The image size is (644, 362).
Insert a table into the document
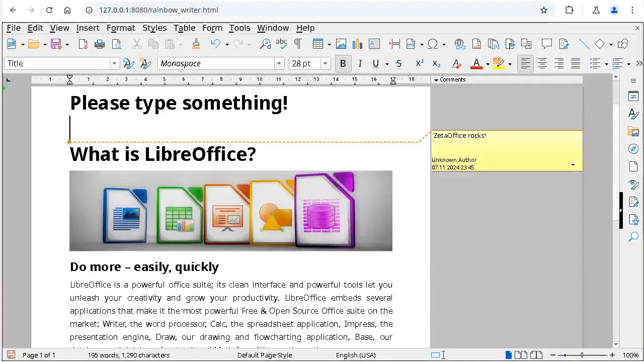click(x=317, y=44)
